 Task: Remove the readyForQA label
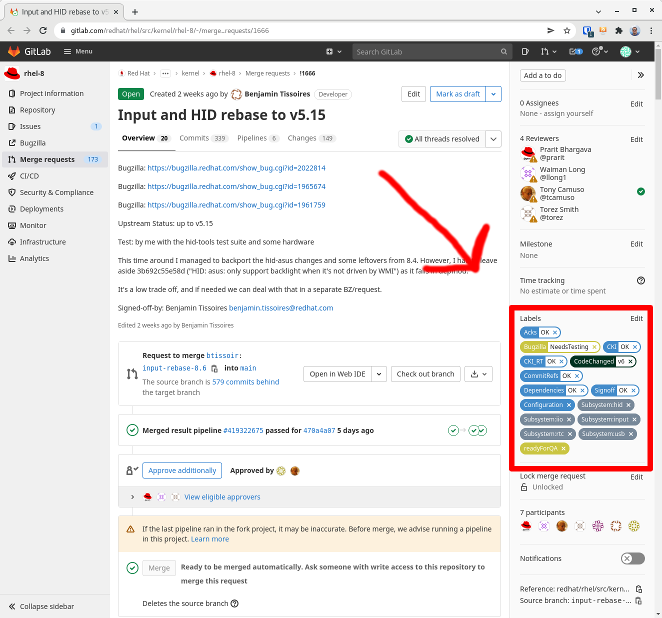[x=564, y=449]
